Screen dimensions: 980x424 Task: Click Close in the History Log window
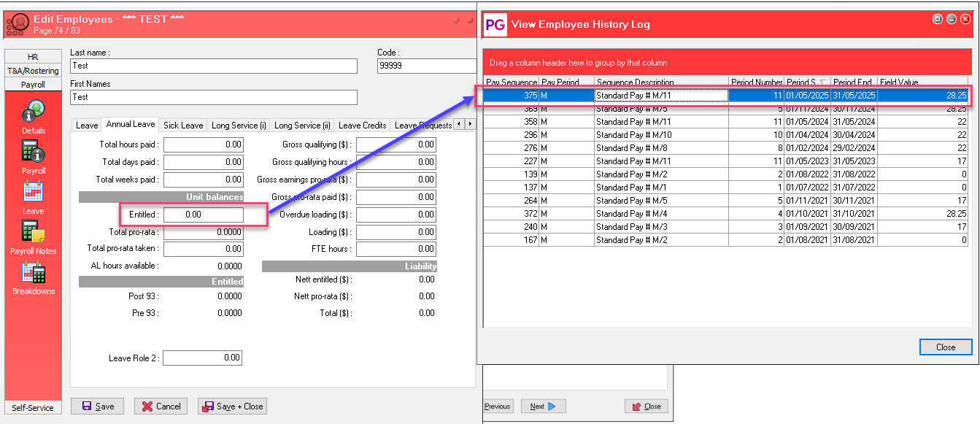pyautogui.click(x=946, y=347)
